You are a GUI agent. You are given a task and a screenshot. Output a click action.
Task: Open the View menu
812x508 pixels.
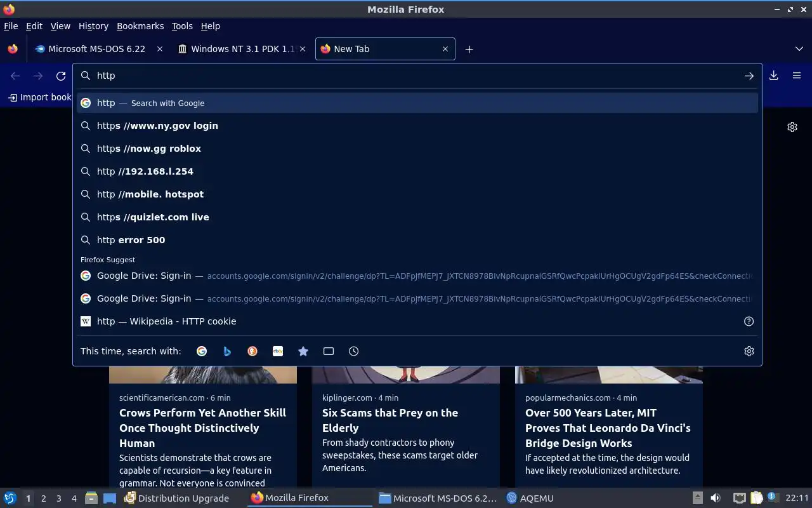tap(60, 26)
